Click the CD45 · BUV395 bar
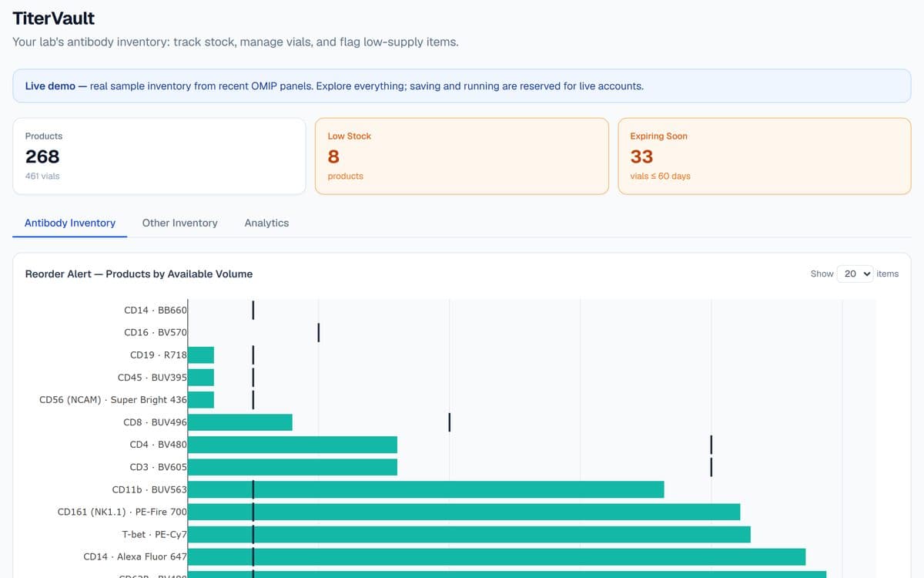This screenshot has width=924, height=578. (201, 377)
